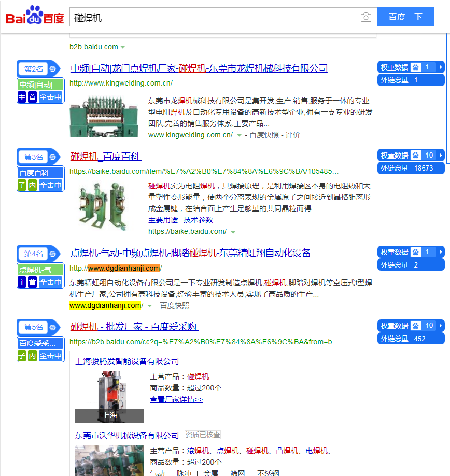Click the paw icon in the dgdianhanji 权重数据 row

point(416,251)
